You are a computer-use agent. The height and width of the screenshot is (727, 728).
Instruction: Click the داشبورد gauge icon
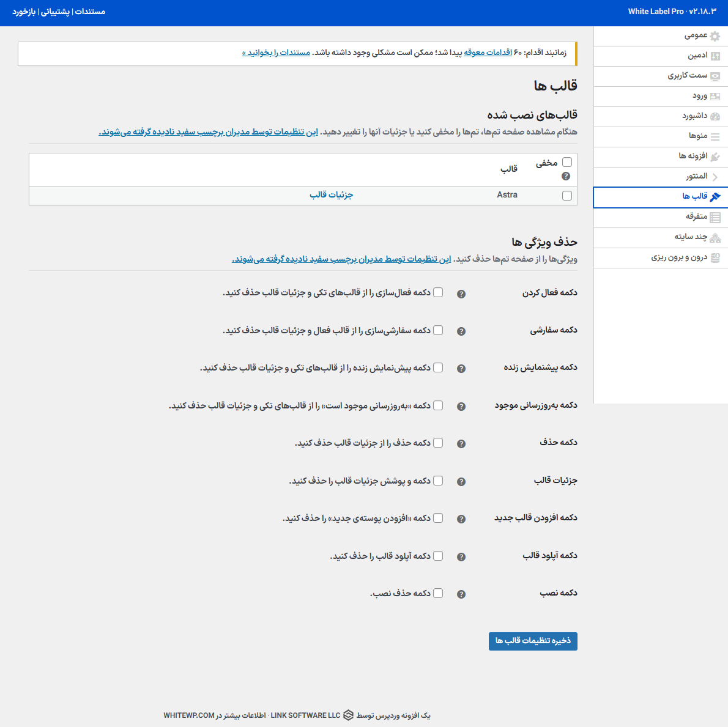[x=715, y=116]
